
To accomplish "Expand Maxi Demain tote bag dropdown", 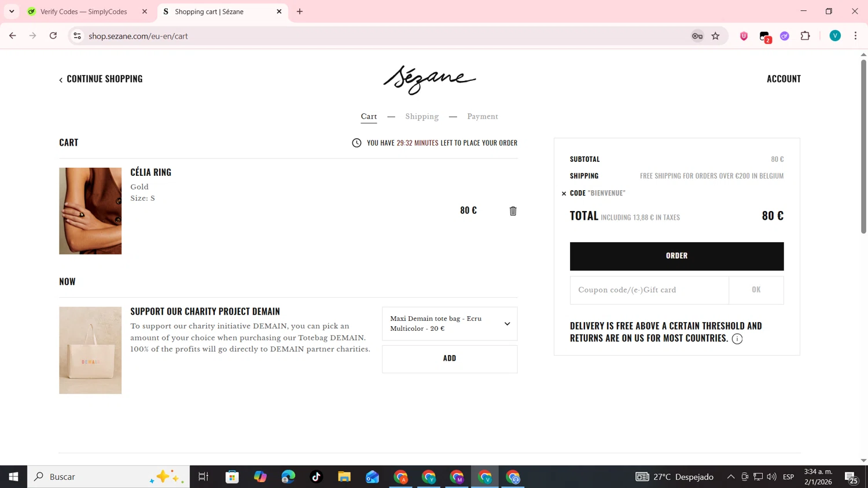I will pos(450,324).
